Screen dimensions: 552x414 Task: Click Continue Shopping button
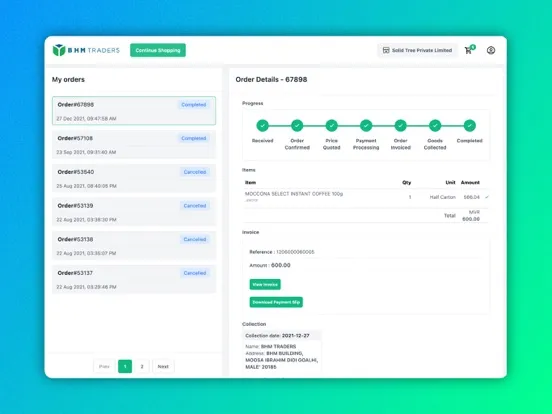pos(158,50)
